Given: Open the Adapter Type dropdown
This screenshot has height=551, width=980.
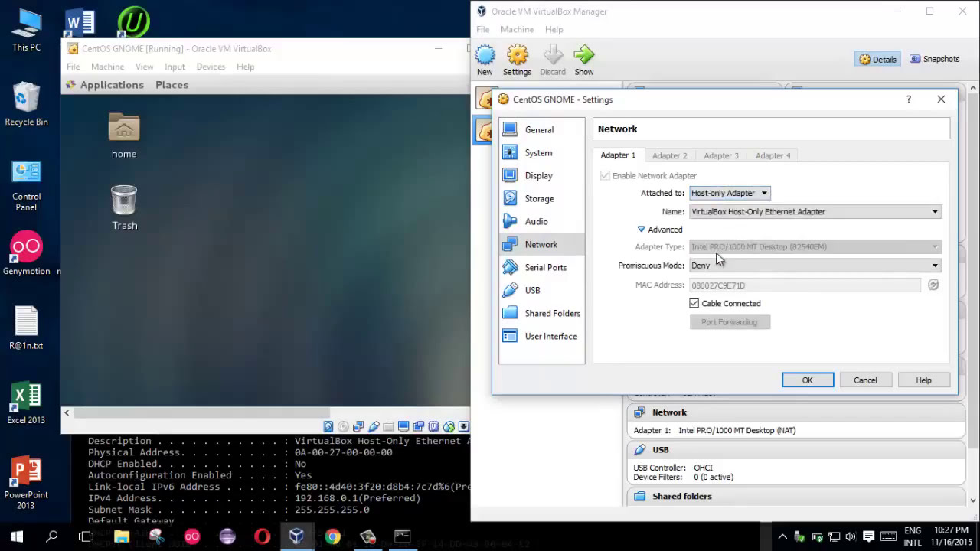Looking at the screenshot, I should [x=815, y=246].
